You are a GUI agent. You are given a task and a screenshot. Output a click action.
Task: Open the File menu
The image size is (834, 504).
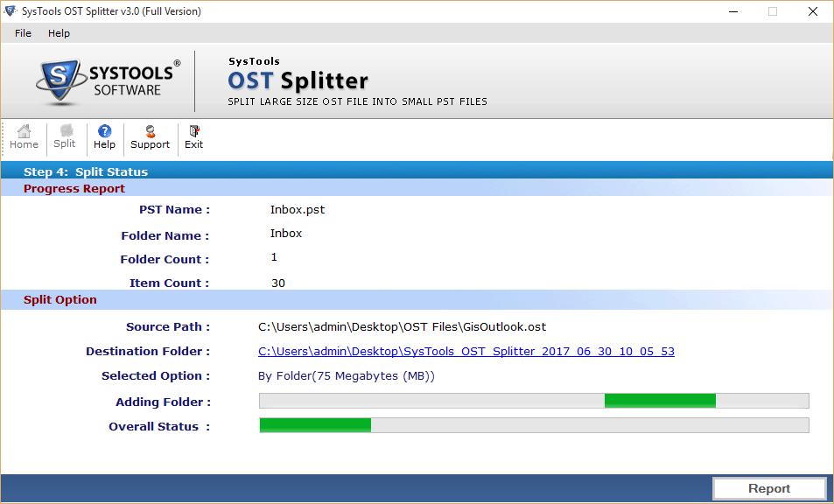click(23, 33)
